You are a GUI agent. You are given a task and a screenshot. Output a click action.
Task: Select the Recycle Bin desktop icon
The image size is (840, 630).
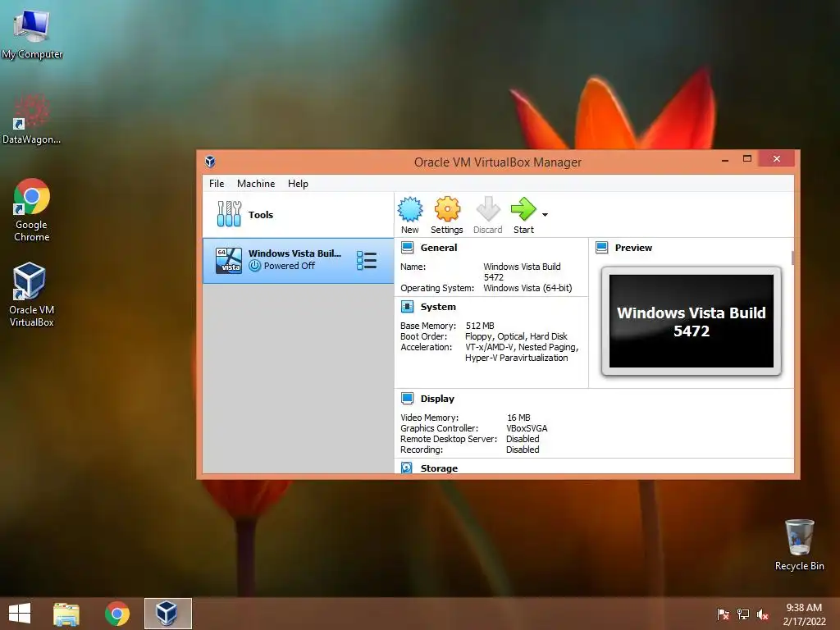(799, 545)
